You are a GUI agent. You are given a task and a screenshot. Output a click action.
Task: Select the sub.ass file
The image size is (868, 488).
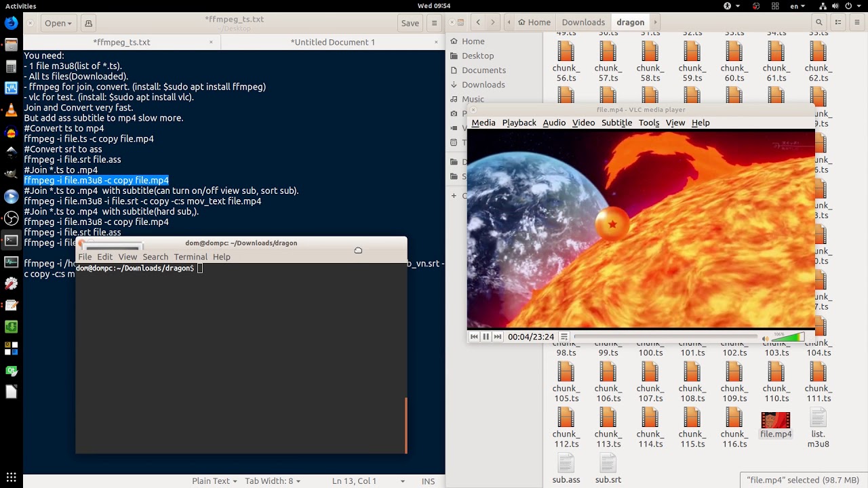tap(566, 468)
